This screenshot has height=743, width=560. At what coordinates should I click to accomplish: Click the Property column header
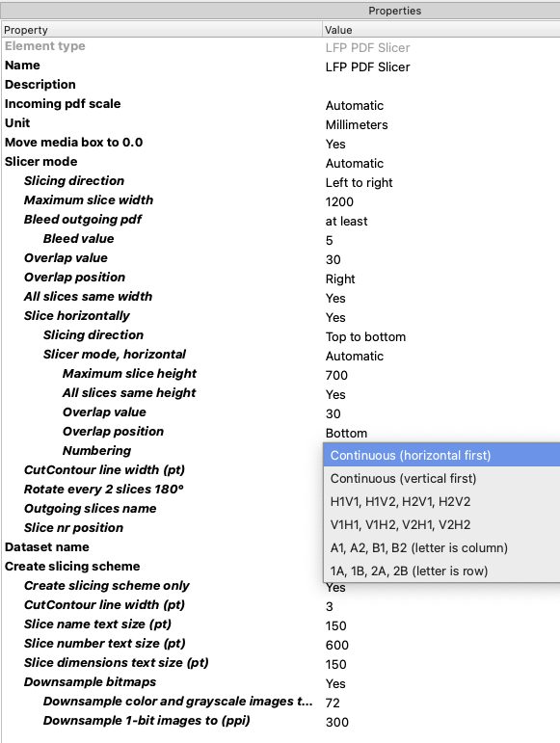162,30
